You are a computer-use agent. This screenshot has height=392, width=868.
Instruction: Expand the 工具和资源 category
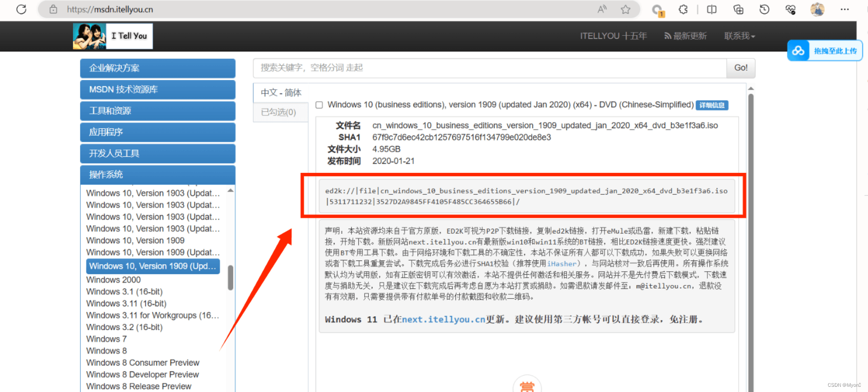coord(158,111)
